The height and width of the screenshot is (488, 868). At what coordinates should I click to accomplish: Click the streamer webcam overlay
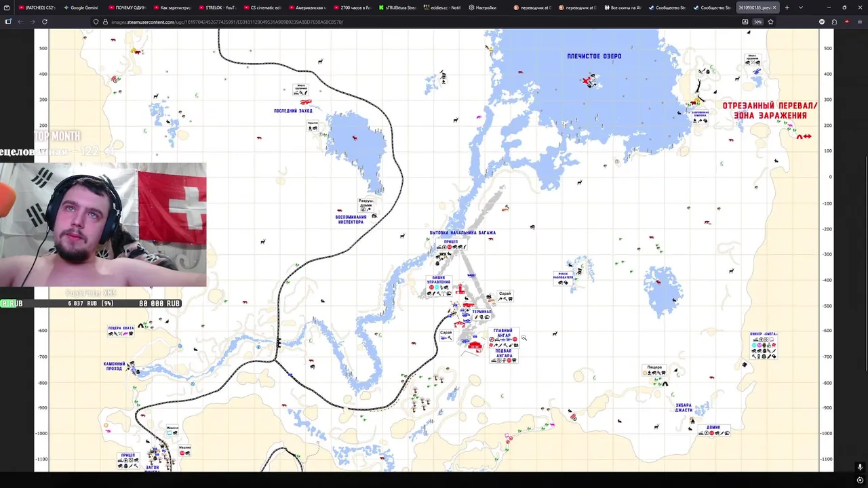coord(103,224)
